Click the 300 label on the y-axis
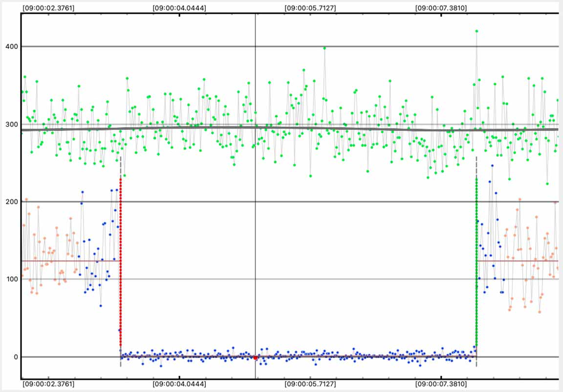The image size is (563, 392). 11,124
